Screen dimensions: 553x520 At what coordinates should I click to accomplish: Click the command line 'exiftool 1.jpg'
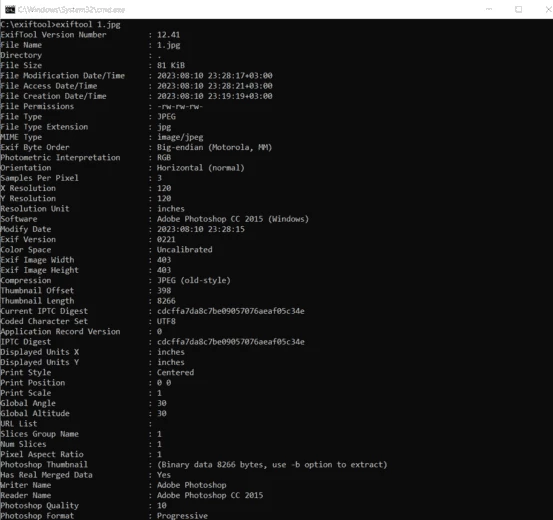point(88,25)
